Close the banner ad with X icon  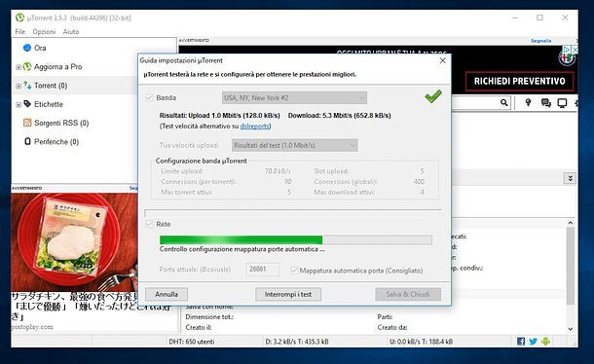pyautogui.click(x=575, y=50)
